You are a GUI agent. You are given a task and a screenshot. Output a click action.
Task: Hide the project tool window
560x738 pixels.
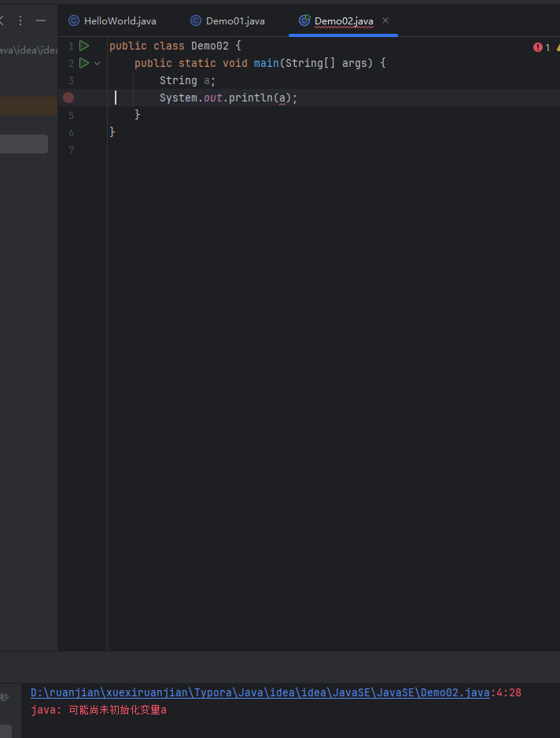coord(41,20)
